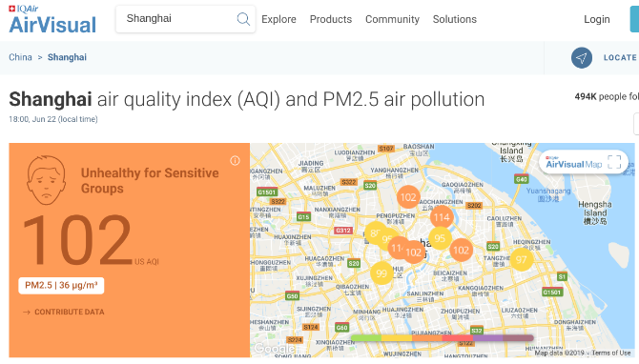Open the Explore menu
This screenshot has height=364, width=639.
coord(278,19)
